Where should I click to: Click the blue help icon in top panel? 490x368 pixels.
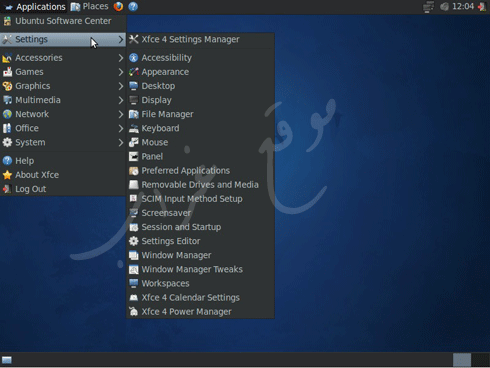tap(133, 6)
